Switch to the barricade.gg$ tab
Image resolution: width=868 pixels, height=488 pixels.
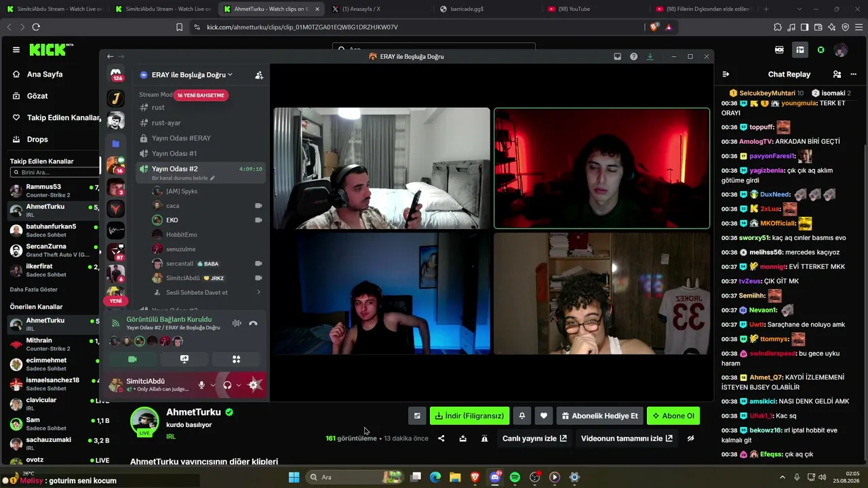(487, 9)
